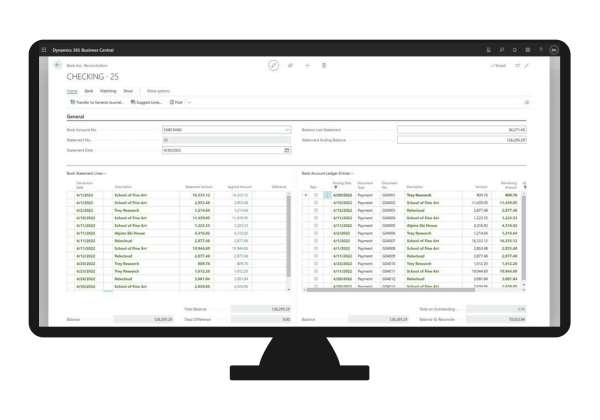Click the horizontal scrollbar under Ledger Entries

tap(390, 290)
